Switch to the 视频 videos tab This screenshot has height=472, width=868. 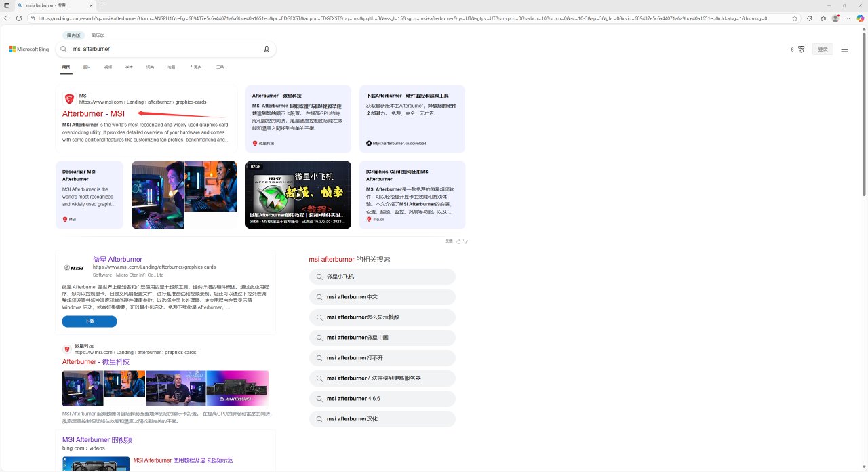click(108, 67)
